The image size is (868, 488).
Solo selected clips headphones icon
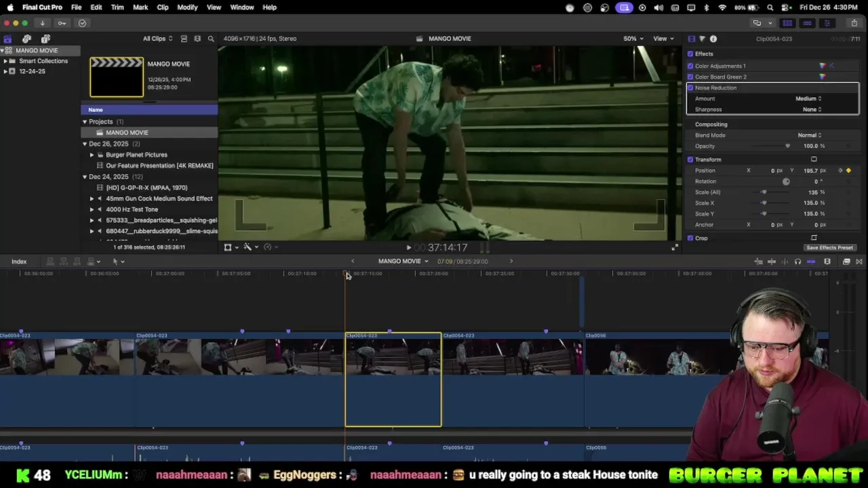(x=797, y=262)
